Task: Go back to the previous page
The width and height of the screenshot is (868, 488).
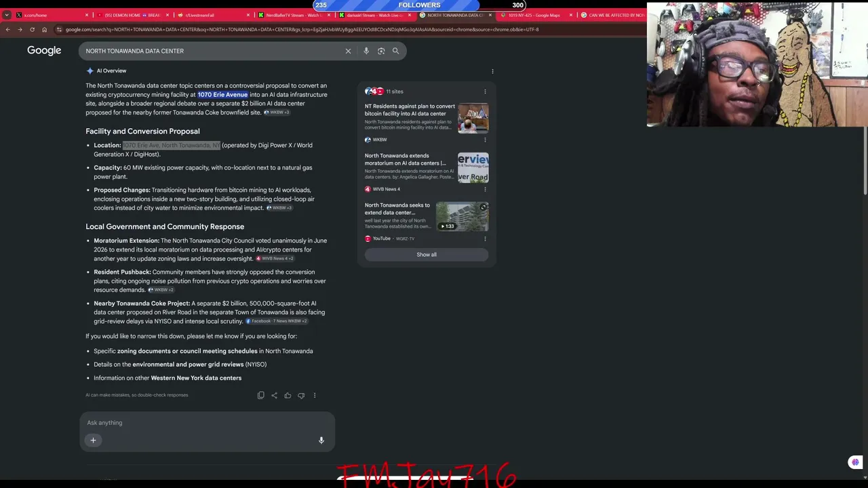Action: coord(7,30)
